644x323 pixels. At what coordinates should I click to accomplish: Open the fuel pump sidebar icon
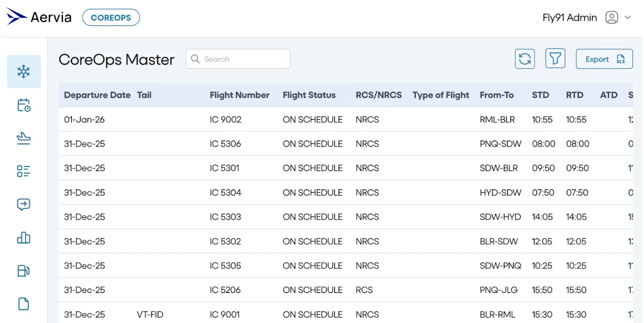24,271
